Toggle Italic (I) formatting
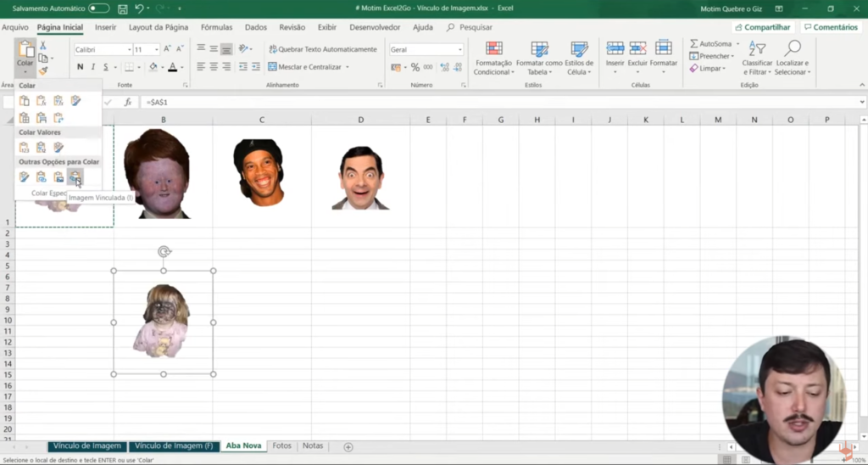Viewport: 868px width, 465px height. click(x=92, y=66)
